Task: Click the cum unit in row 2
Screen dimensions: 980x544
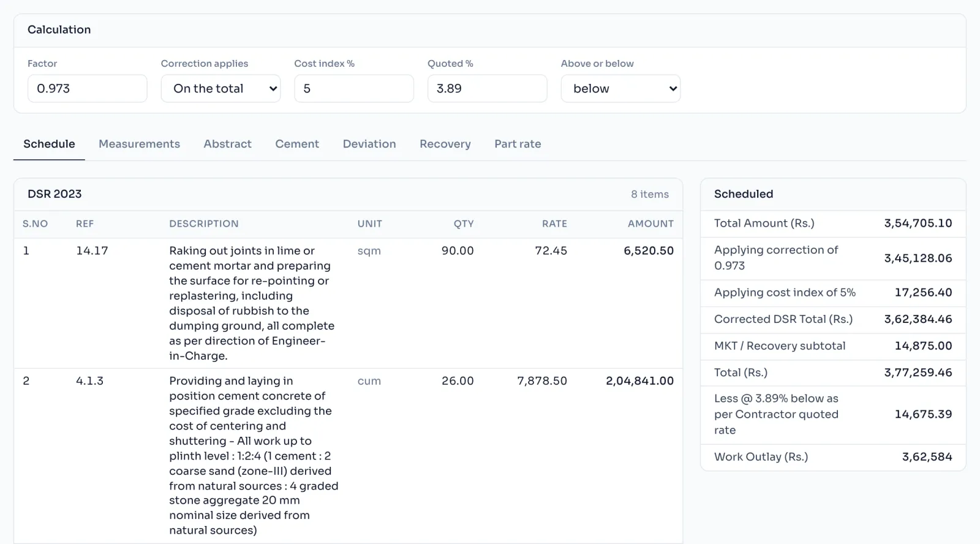Action: (369, 381)
